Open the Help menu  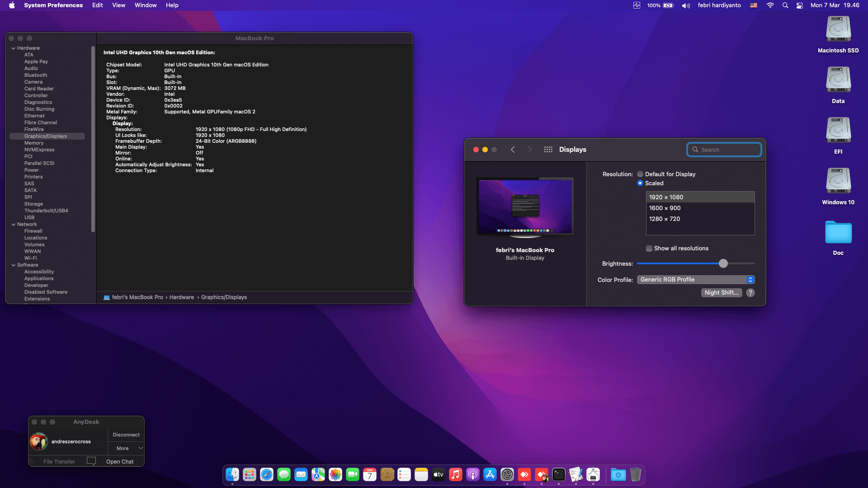tap(172, 5)
